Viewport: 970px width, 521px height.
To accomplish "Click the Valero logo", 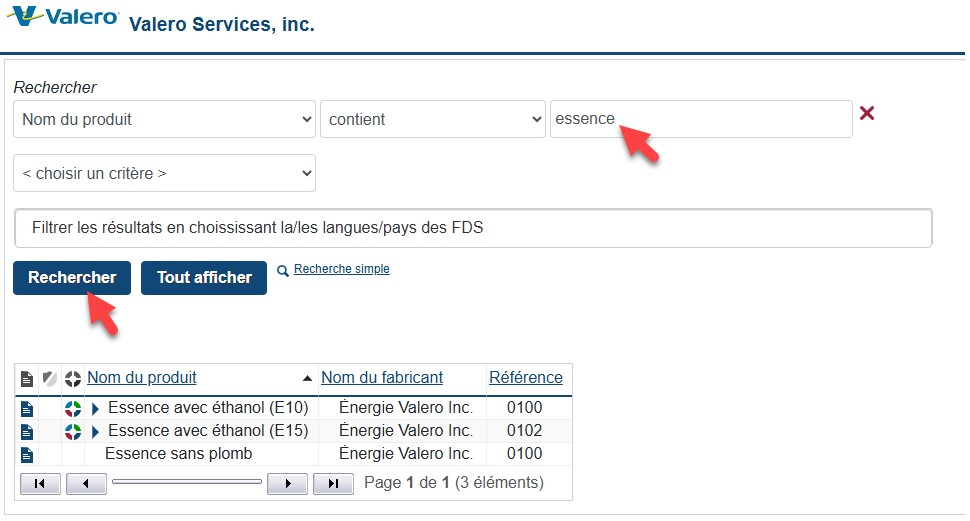I will (62, 18).
